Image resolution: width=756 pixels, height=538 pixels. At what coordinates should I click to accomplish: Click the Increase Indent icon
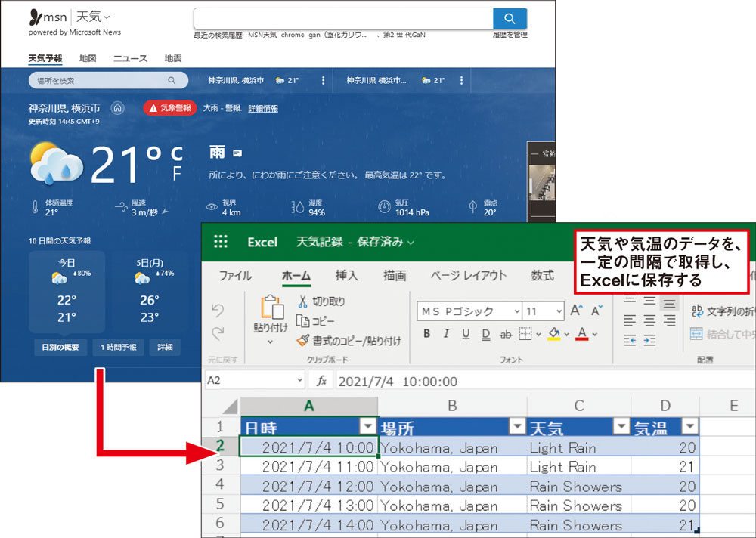(649, 340)
